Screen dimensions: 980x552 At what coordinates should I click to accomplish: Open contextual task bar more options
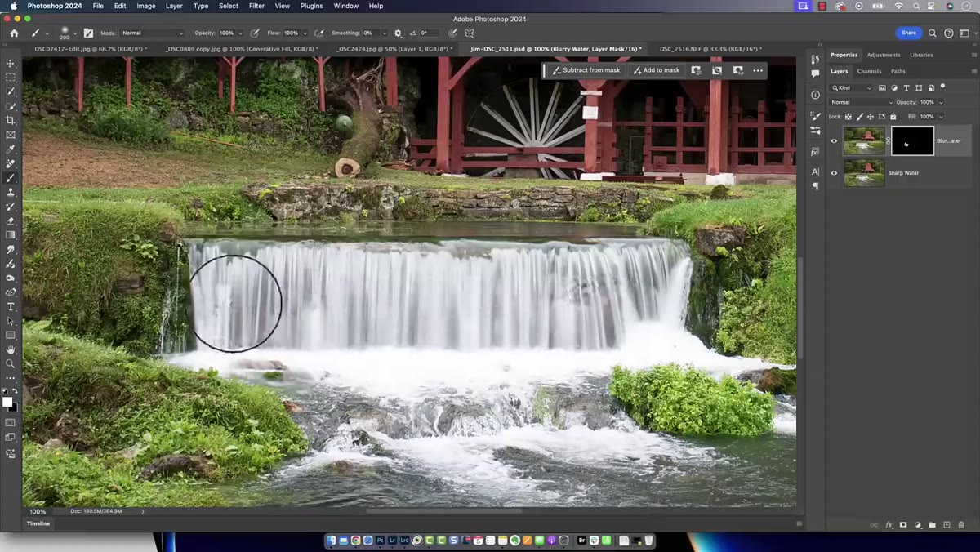758,70
